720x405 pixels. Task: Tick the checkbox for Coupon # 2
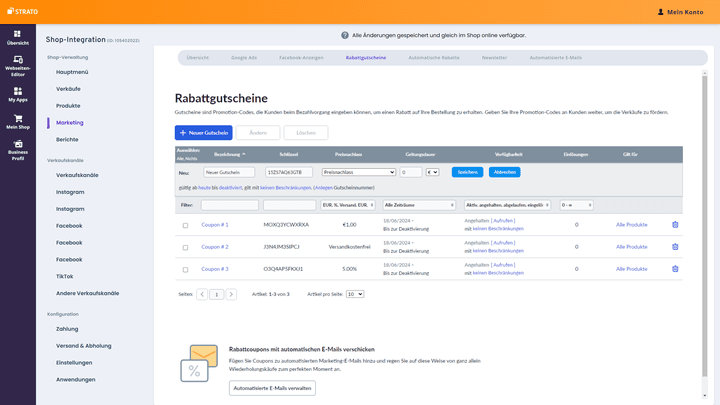(x=186, y=248)
